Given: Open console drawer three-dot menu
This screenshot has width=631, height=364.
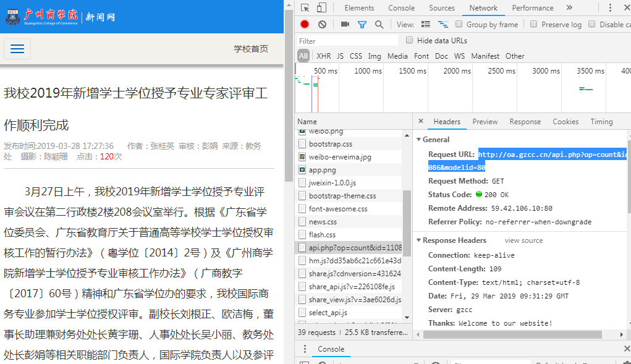Looking at the screenshot, I should coord(305,349).
